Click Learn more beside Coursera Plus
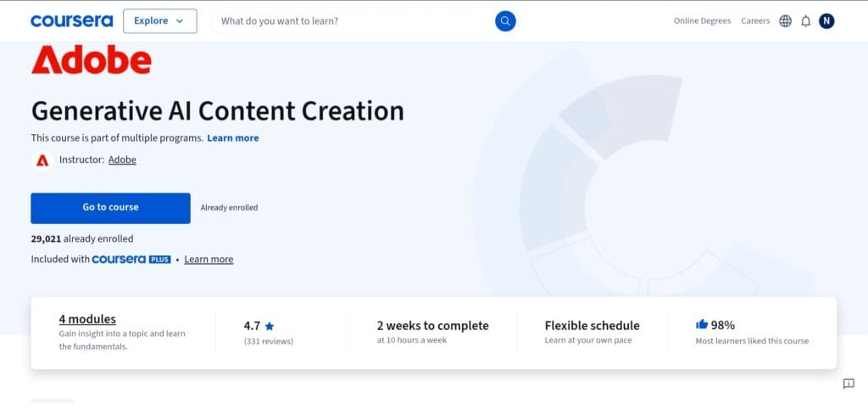868x408 pixels. (x=209, y=259)
